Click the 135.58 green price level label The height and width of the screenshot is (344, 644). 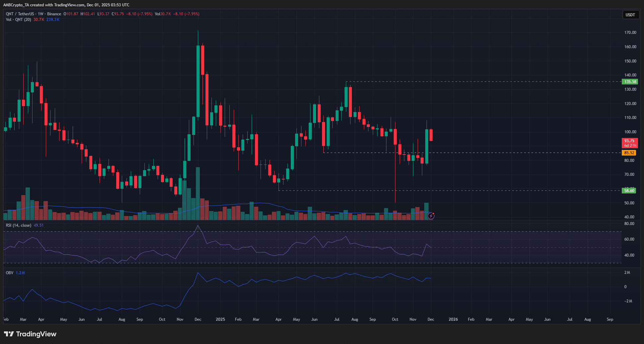[x=629, y=81]
